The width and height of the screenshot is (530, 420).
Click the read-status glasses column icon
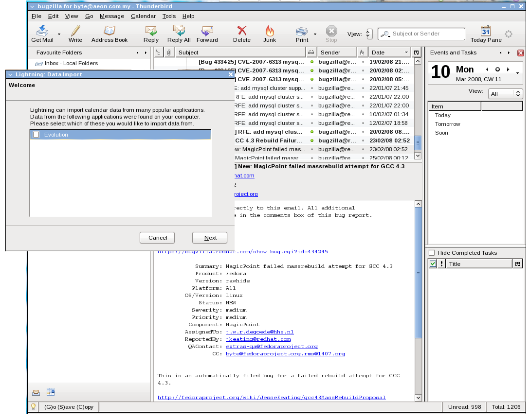[311, 52]
